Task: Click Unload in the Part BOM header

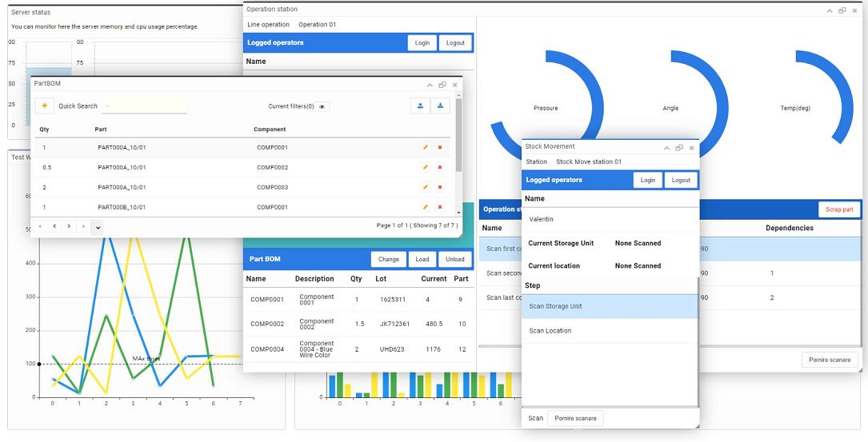Action: [454, 259]
